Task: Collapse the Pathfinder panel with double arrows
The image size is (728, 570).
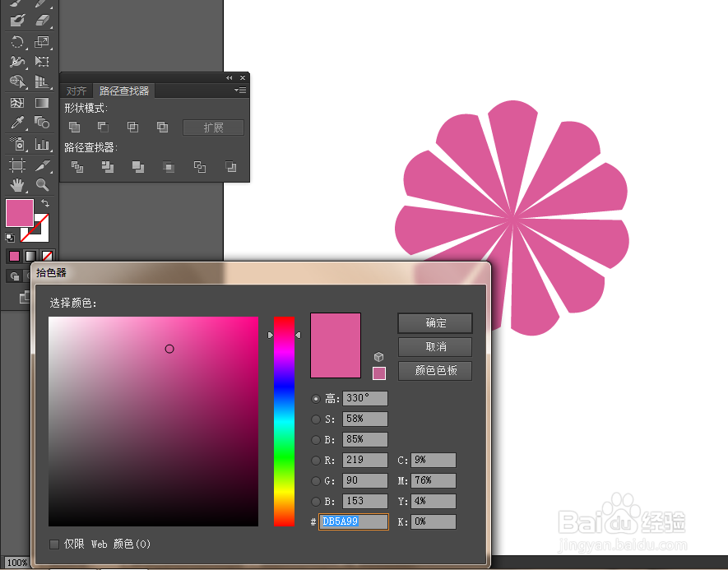Action: pyautogui.click(x=230, y=77)
